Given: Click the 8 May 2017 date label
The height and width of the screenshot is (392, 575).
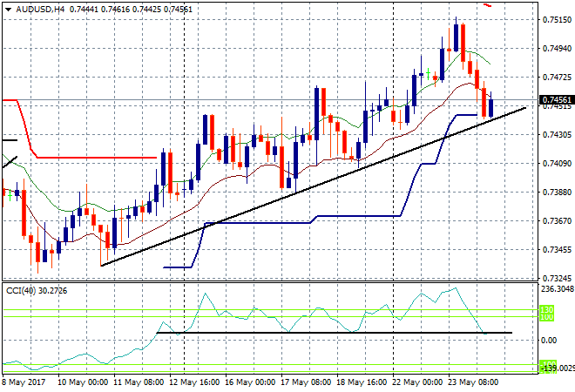Looking at the screenshot, I should [24, 382].
